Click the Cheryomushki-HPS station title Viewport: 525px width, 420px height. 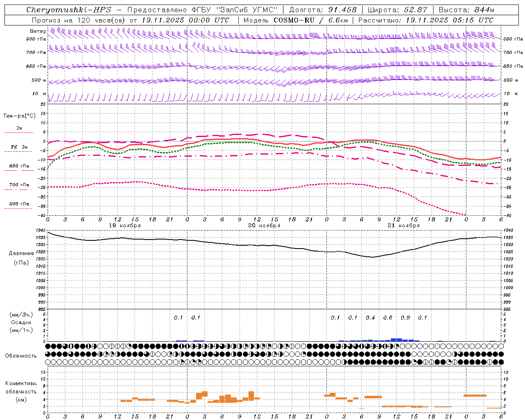coord(68,10)
